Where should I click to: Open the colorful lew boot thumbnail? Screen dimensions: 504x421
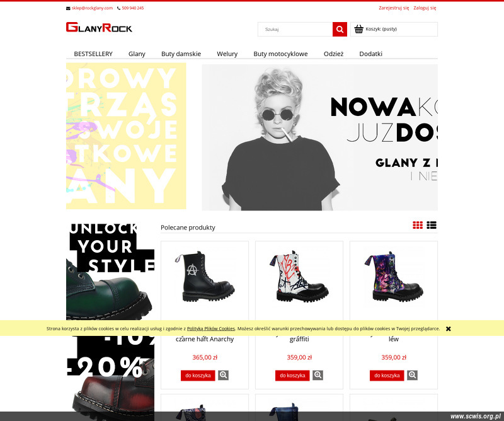394,277
